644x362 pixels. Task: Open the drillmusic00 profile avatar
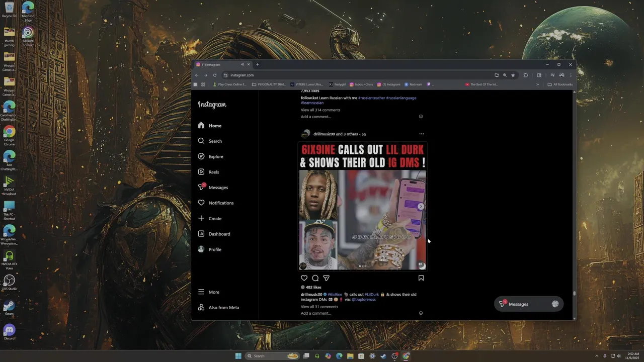pyautogui.click(x=305, y=134)
